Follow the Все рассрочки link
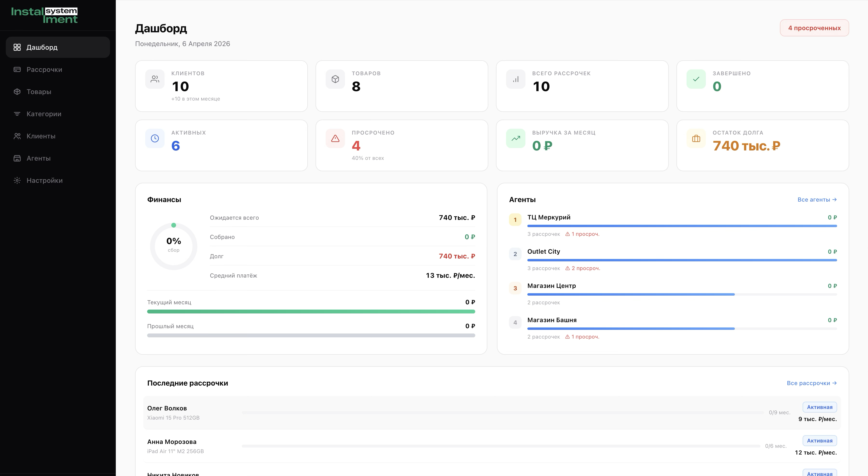 click(x=811, y=383)
